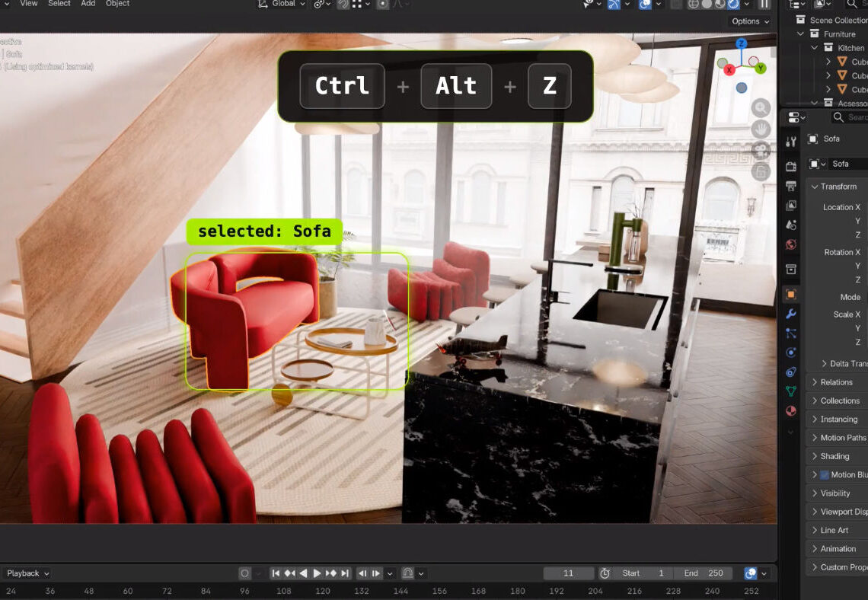Open the Global transform orientation dropdown
This screenshot has width=868, height=600.
(282, 4)
